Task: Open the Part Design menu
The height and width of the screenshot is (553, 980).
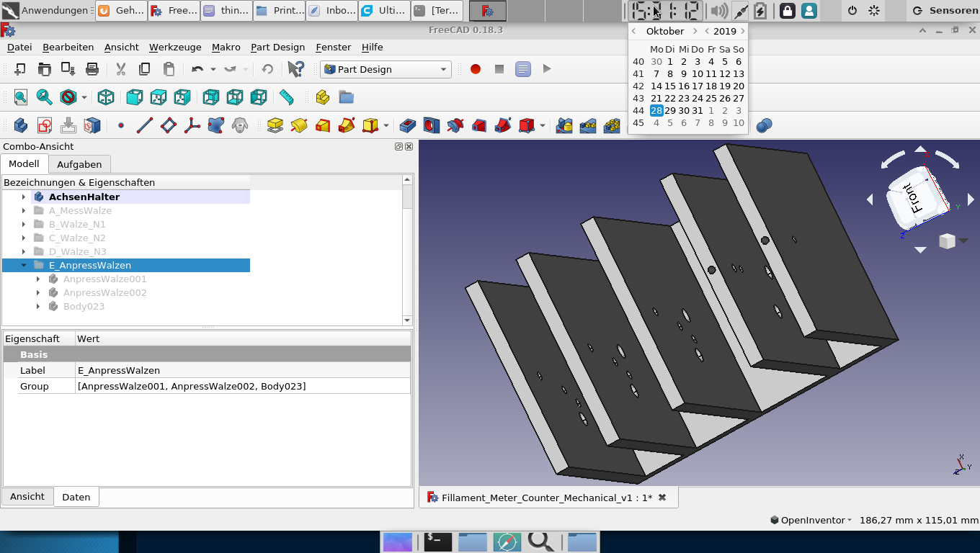Action: pos(277,47)
